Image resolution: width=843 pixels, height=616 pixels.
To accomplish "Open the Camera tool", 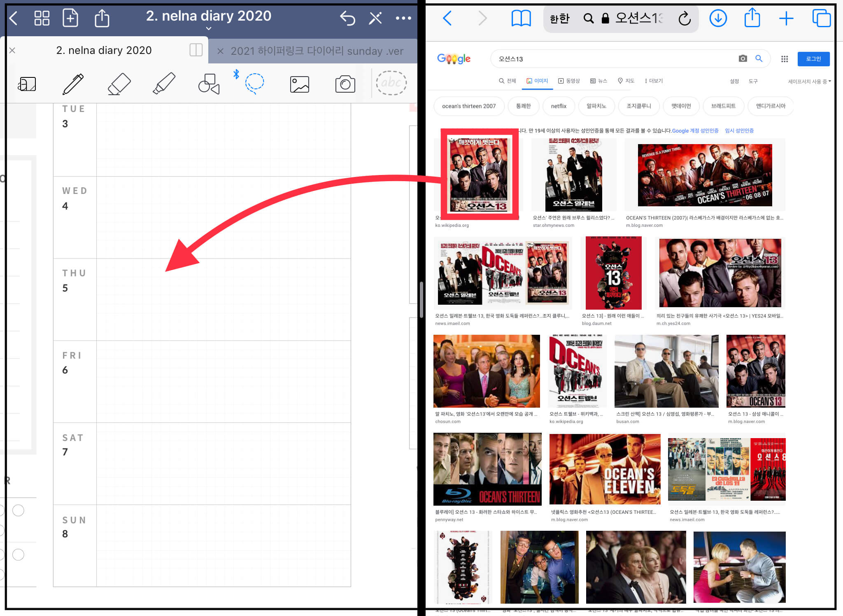I will [345, 84].
